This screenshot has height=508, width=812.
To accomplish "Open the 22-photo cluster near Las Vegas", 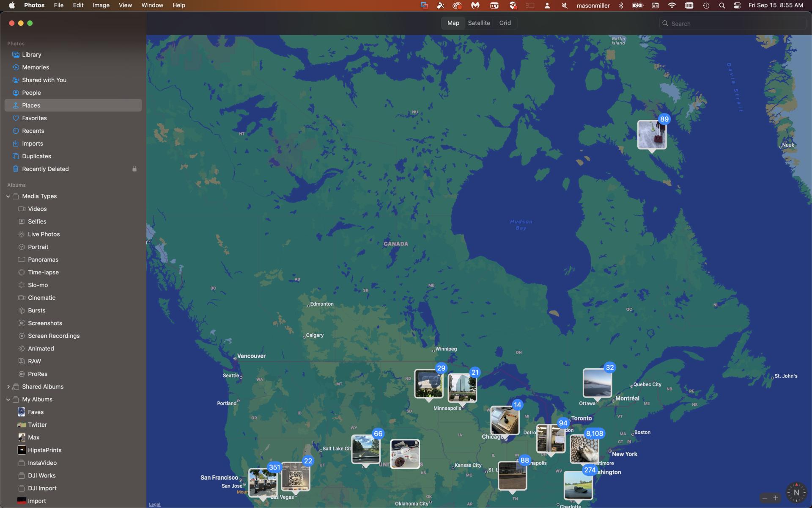I will click(296, 476).
